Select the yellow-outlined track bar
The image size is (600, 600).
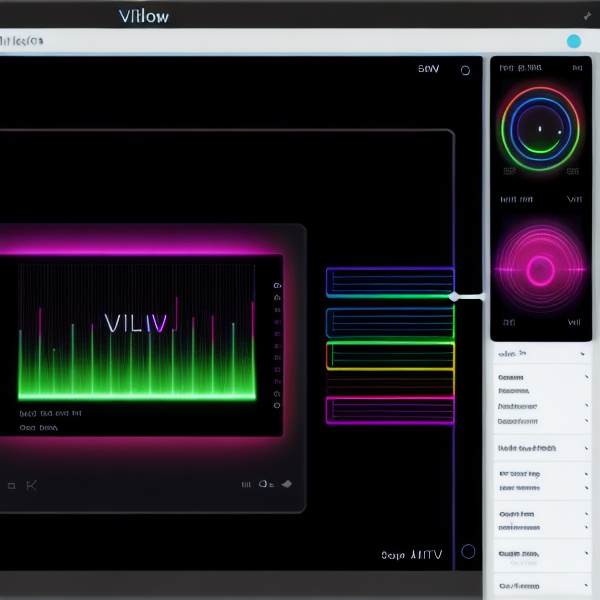click(390, 355)
